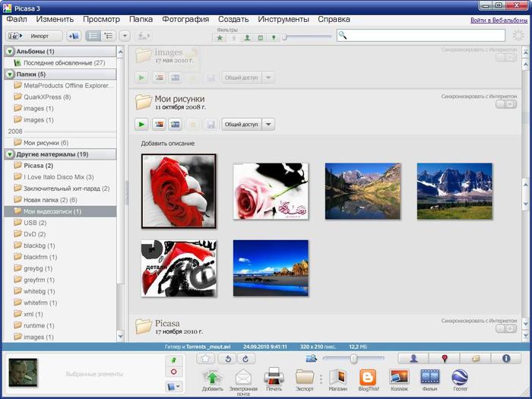Adjust the date range filter slider
The width and height of the screenshot is (532, 399).
[284, 37]
